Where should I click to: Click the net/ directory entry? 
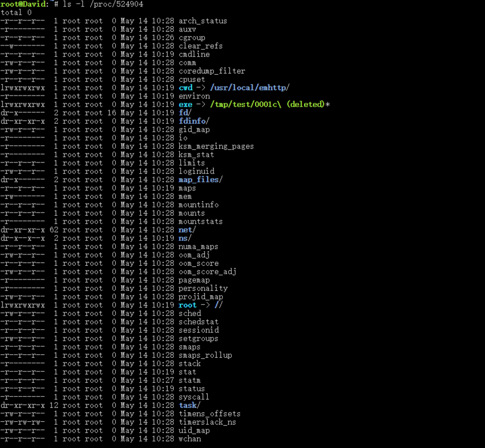[x=187, y=230]
